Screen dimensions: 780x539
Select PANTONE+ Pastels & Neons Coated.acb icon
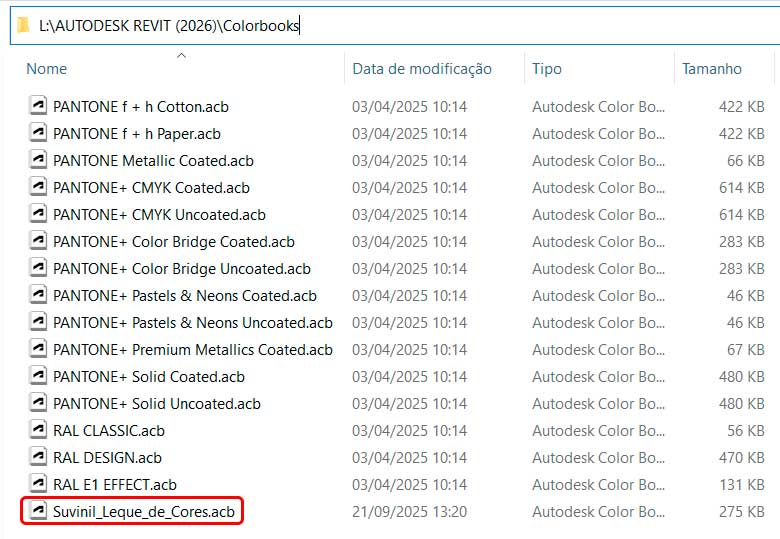(x=38, y=295)
